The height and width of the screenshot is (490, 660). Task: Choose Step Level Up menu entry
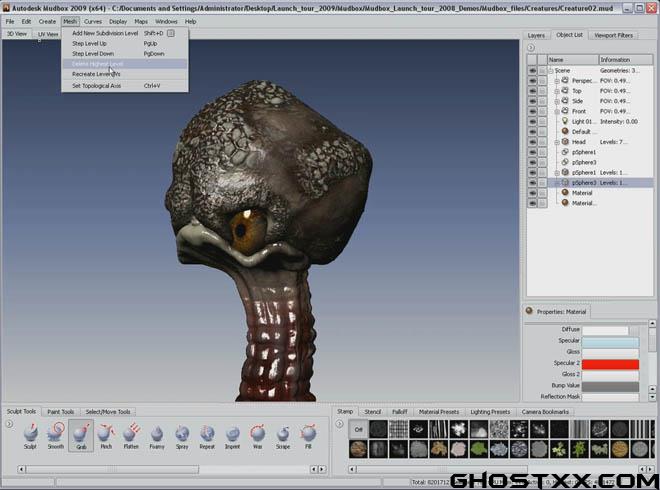pyautogui.click(x=125, y=43)
